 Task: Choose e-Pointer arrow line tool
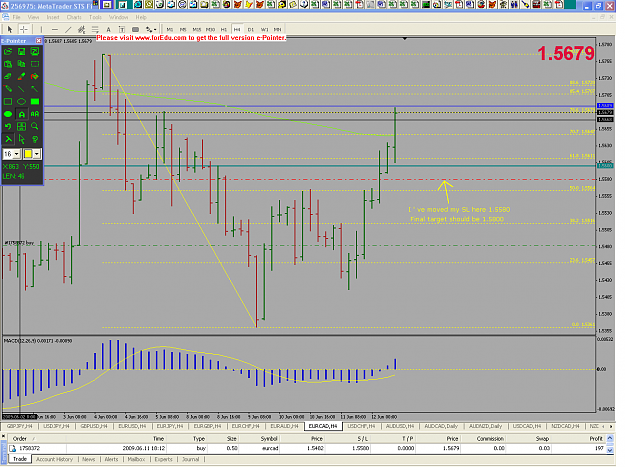click(35, 89)
